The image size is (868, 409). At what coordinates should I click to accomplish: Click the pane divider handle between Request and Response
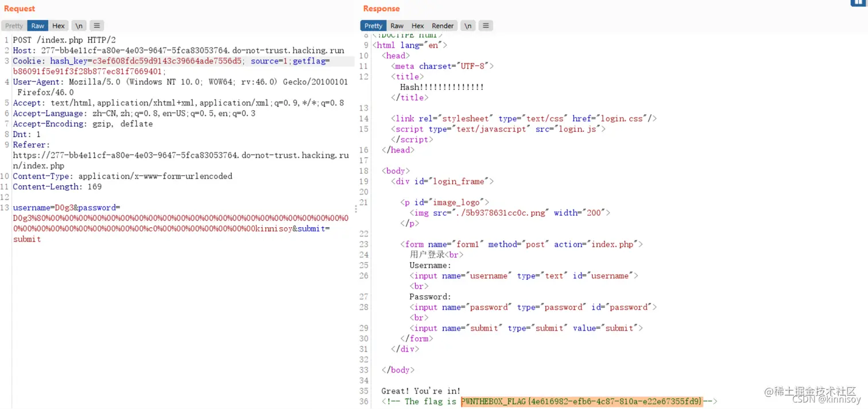pyautogui.click(x=355, y=209)
